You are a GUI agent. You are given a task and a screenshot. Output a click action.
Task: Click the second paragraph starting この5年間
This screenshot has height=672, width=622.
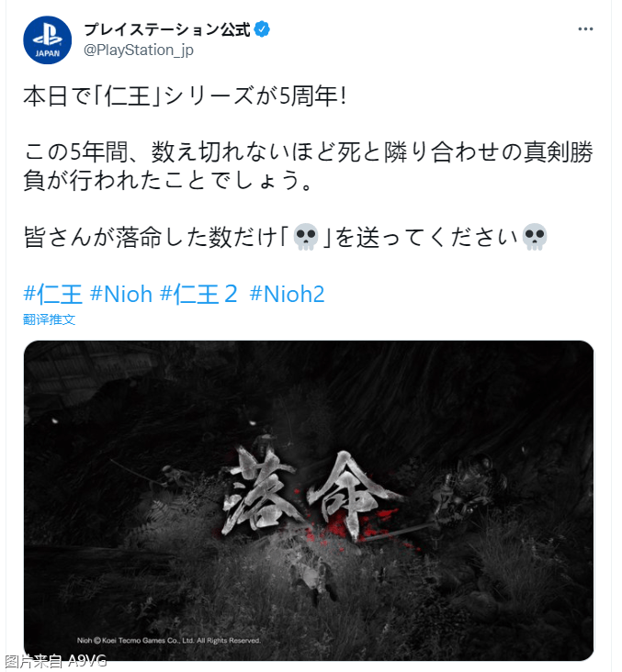point(309,166)
